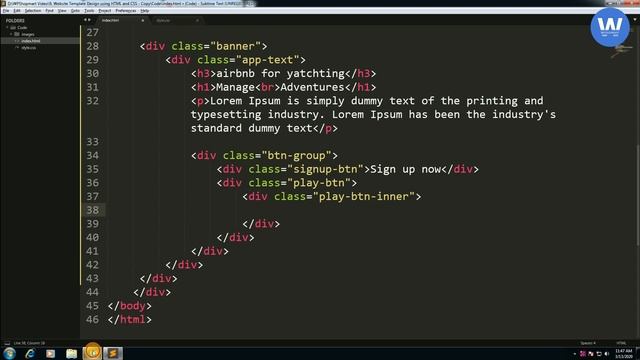The width and height of the screenshot is (640, 360).
Task: Select style.css in the sidebar
Action: coord(29,47)
